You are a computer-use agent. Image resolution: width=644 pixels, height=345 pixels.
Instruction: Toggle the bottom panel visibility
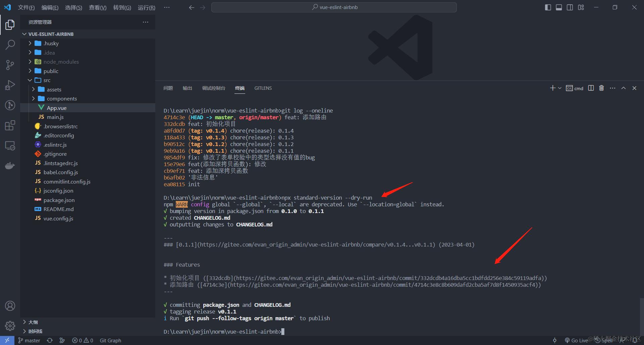point(559,7)
